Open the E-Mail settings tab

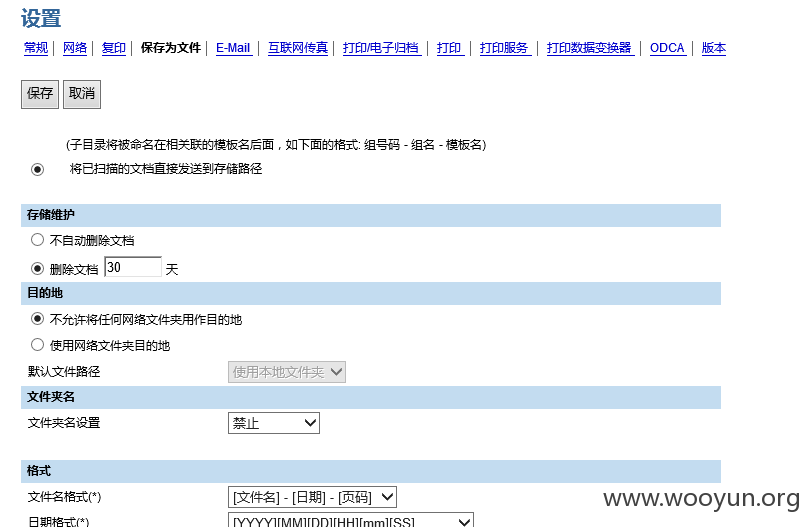[x=233, y=48]
